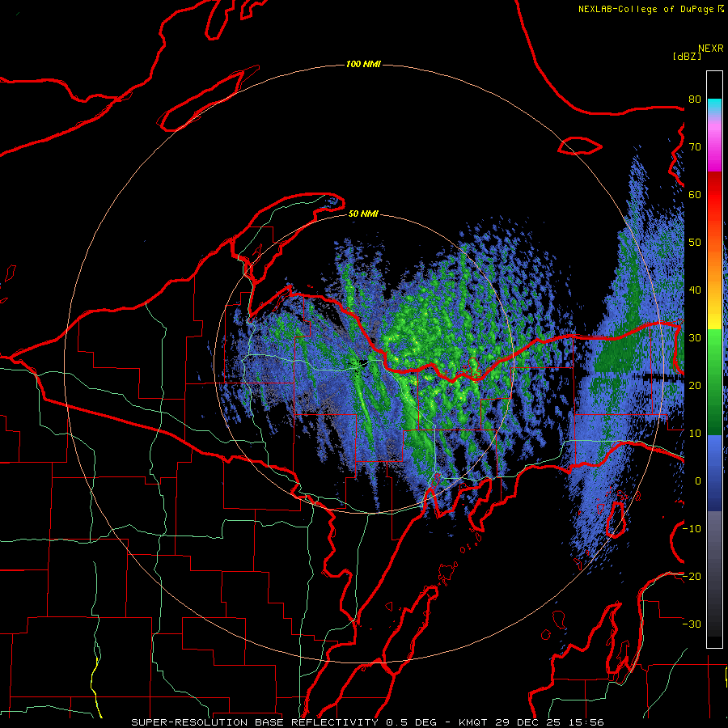Click the 30 value on the dBZ scale
Viewport: 728px width, 728px height.
(x=695, y=337)
